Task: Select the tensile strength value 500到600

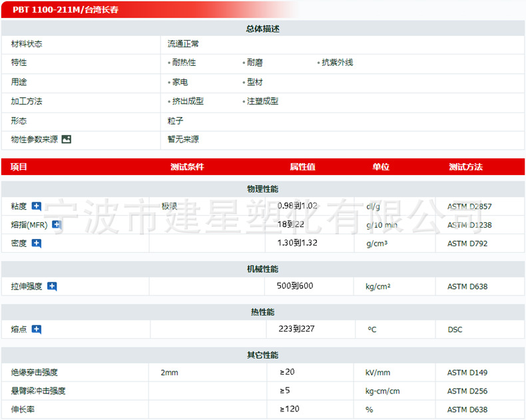Action: point(295,286)
